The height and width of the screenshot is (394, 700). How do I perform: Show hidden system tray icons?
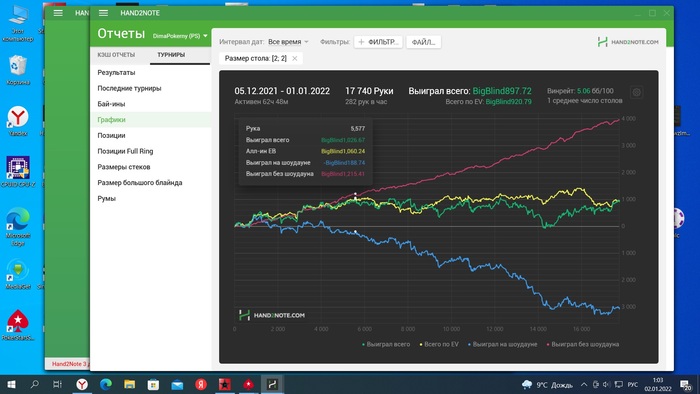pyautogui.click(x=584, y=384)
